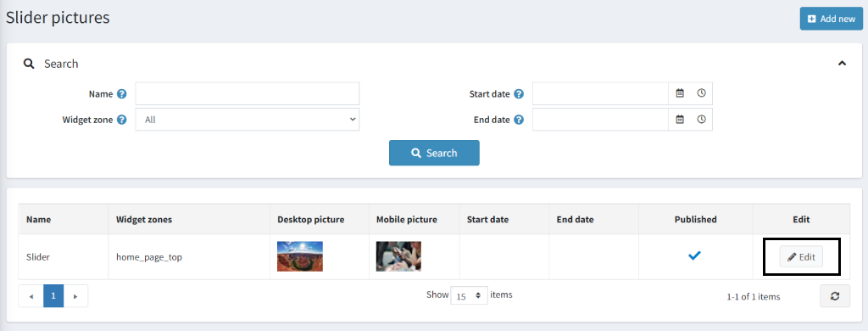Click the Slider pictures page title

[x=58, y=17]
